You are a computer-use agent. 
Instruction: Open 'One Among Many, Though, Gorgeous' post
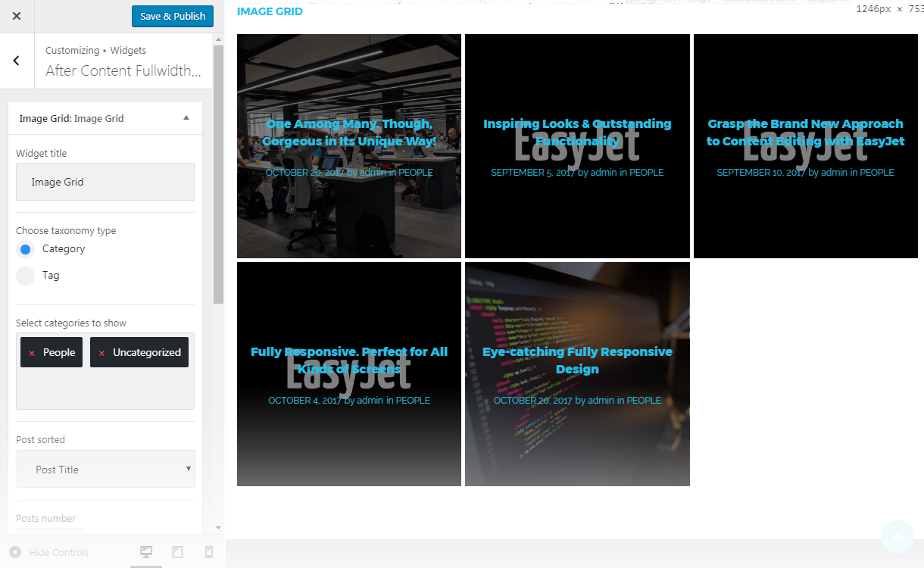(349, 133)
